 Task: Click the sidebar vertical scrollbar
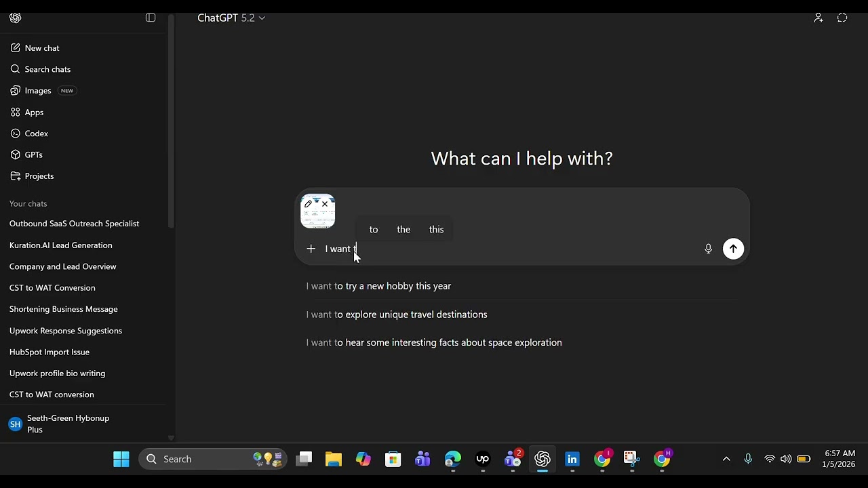171,122
